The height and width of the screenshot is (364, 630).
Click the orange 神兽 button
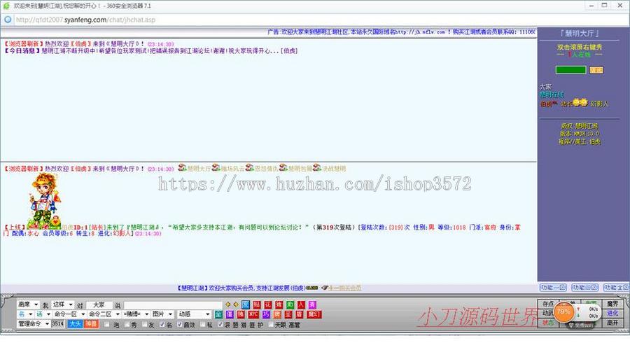91,324
